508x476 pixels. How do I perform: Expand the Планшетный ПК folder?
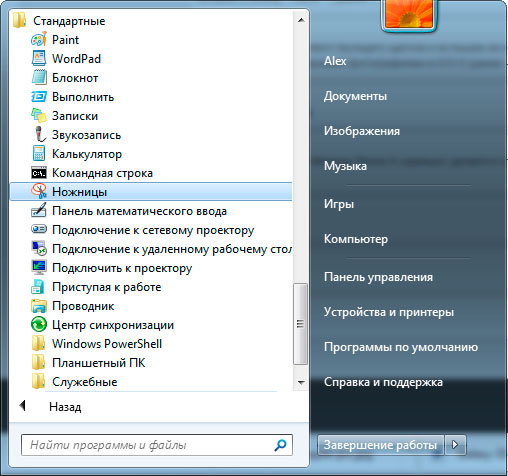99,363
